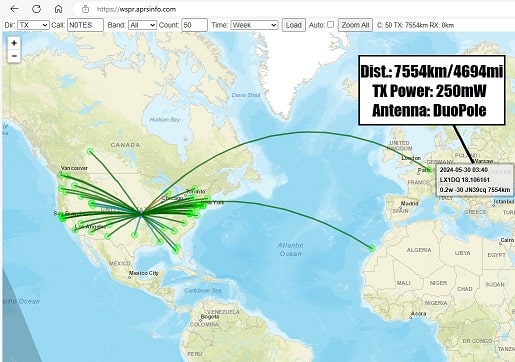Enable the Auto checkbox
The image size is (515, 362).
pos(330,24)
